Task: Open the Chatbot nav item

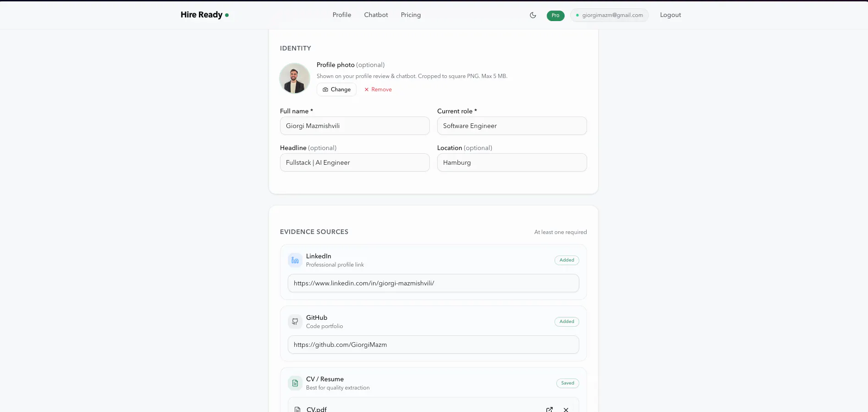Action: coord(376,15)
